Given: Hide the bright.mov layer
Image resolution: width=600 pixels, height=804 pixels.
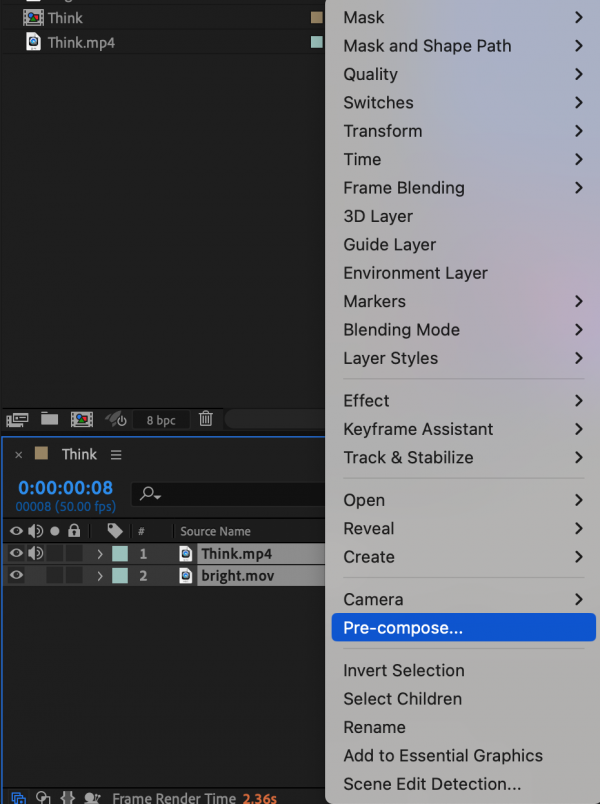Looking at the screenshot, I should [17, 575].
